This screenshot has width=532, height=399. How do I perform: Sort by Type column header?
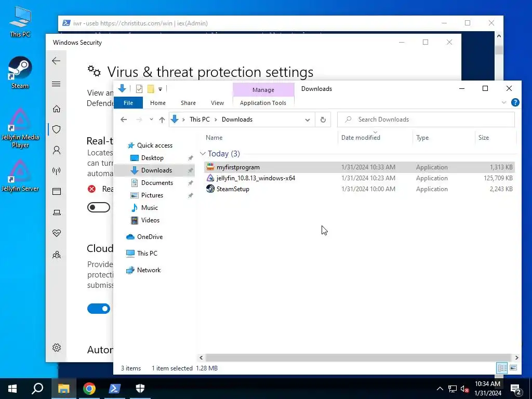444,137
